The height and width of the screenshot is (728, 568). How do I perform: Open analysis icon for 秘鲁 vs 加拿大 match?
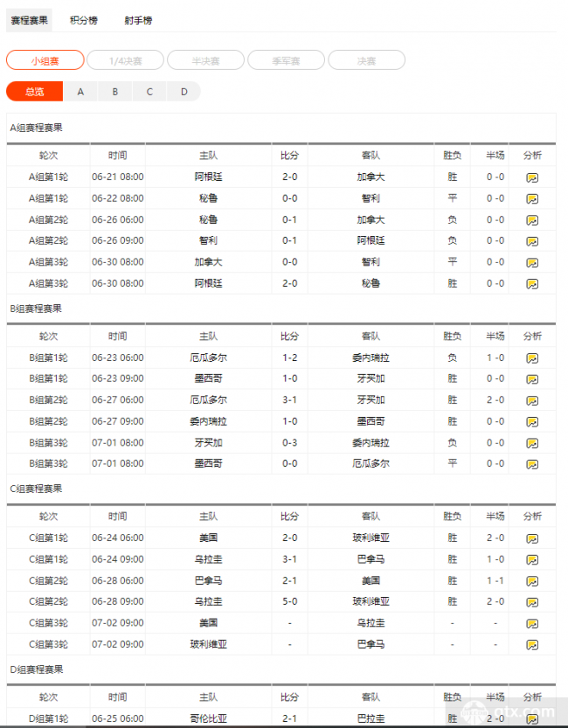pos(532,220)
